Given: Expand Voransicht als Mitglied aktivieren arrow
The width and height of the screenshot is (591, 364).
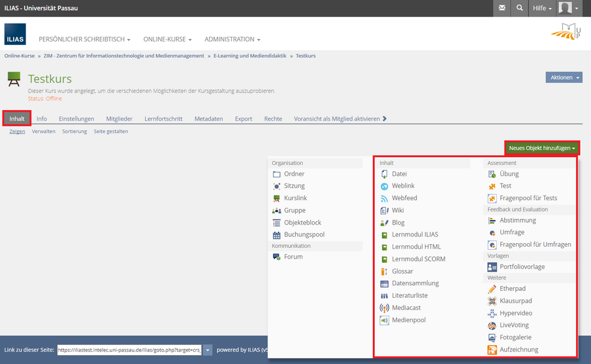Looking at the screenshot, I should click(x=384, y=119).
